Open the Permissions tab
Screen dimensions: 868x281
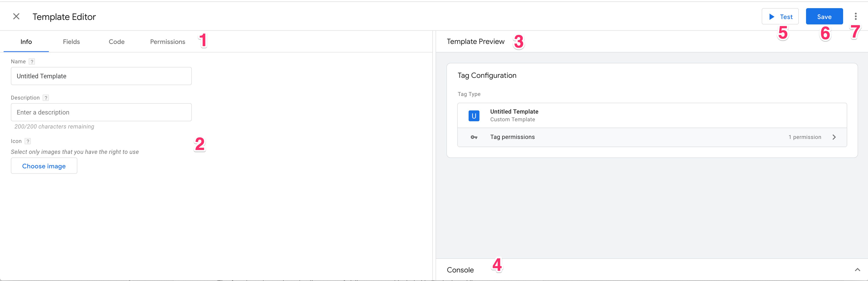point(167,42)
